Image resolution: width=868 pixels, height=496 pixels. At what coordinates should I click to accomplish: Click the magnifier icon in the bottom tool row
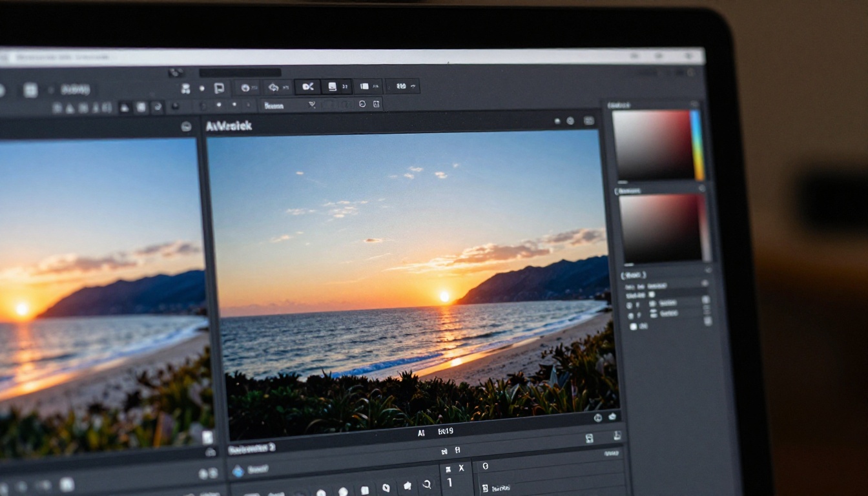pos(426,484)
